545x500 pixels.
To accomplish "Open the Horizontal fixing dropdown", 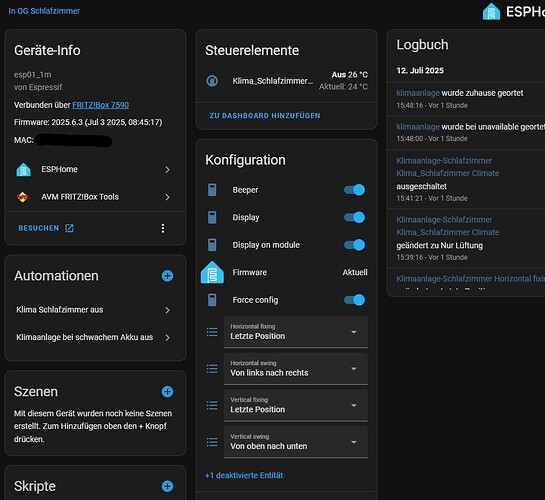I will tap(296, 332).
